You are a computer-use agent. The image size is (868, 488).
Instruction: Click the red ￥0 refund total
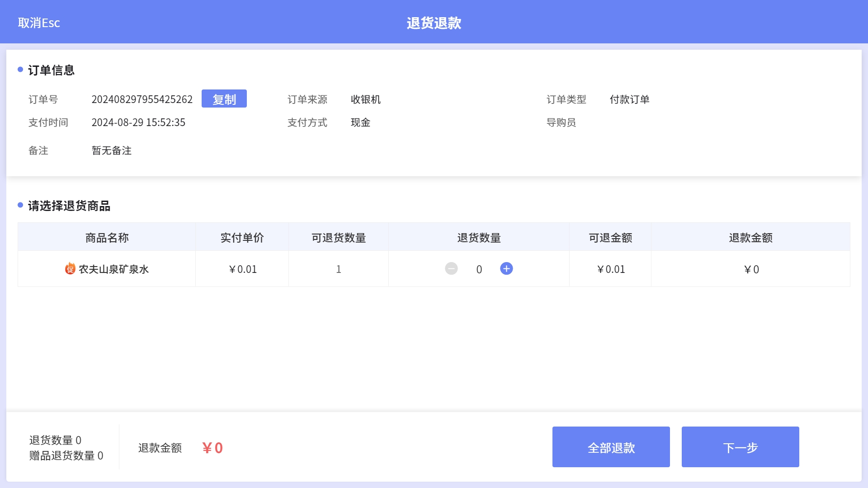tap(212, 448)
